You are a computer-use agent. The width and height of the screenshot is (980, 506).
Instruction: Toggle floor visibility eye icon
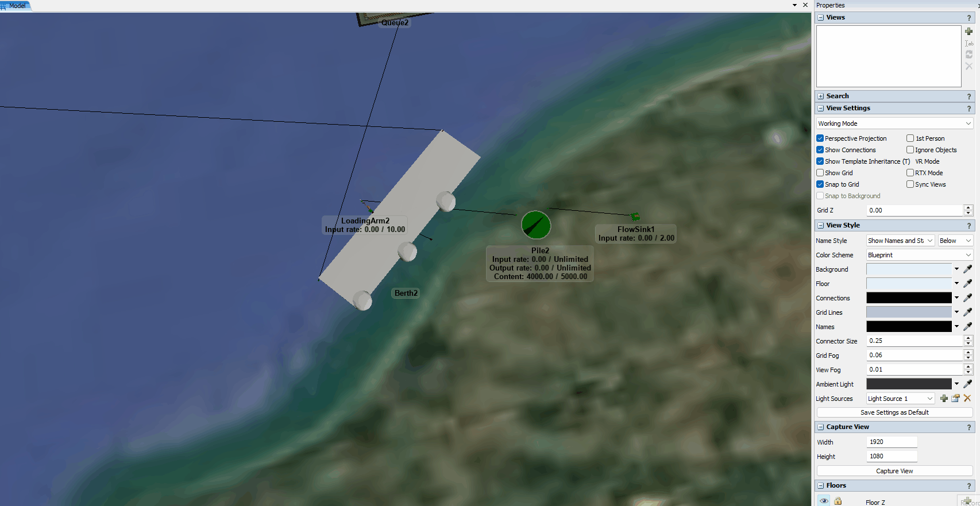(x=824, y=501)
